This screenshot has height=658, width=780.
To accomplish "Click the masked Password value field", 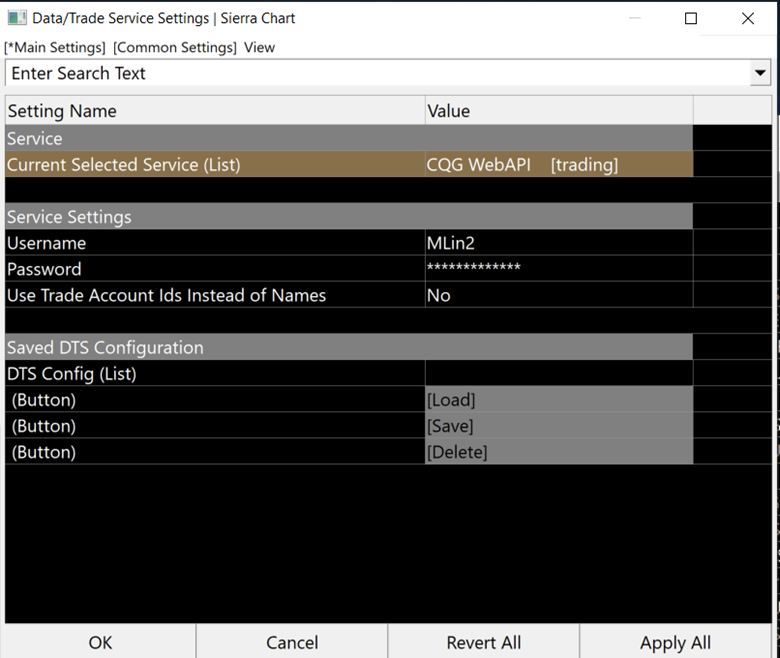I will tap(557, 269).
